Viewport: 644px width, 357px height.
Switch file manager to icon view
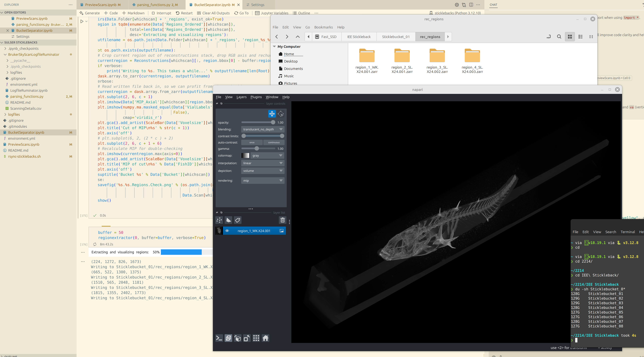[x=570, y=37]
